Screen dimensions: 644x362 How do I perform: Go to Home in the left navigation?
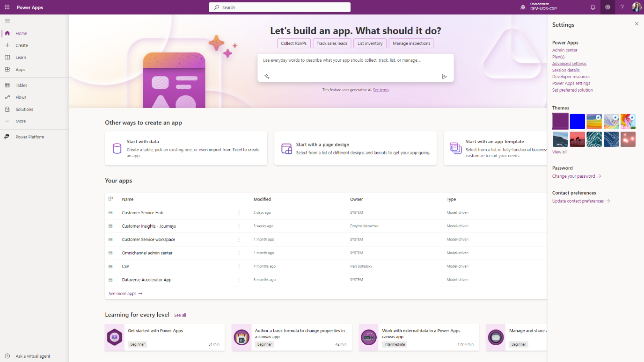(34, 33)
